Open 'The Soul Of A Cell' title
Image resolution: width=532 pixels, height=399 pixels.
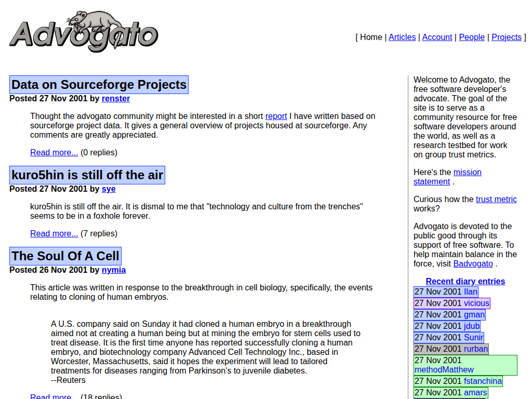(65, 256)
